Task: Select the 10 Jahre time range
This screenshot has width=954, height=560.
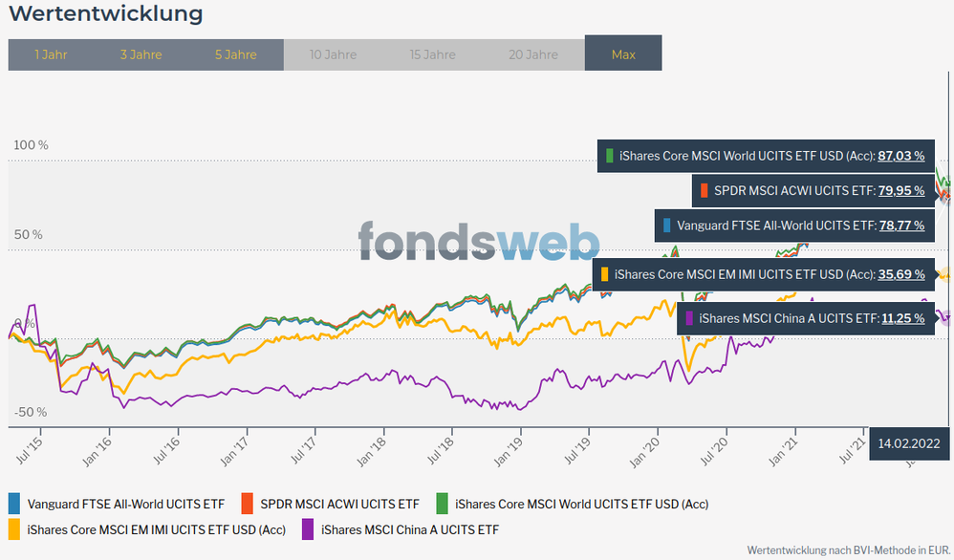Action: click(333, 54)
